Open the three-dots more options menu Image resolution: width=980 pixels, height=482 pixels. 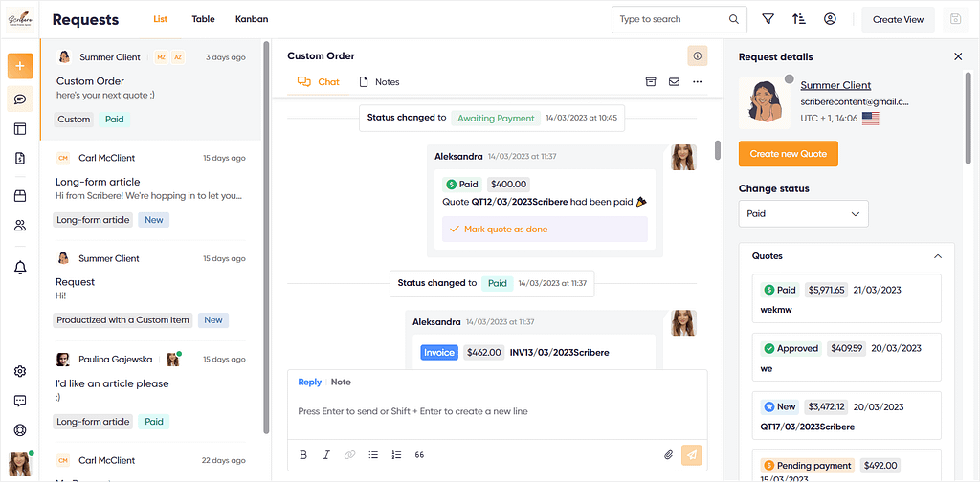tap(698, 82)
